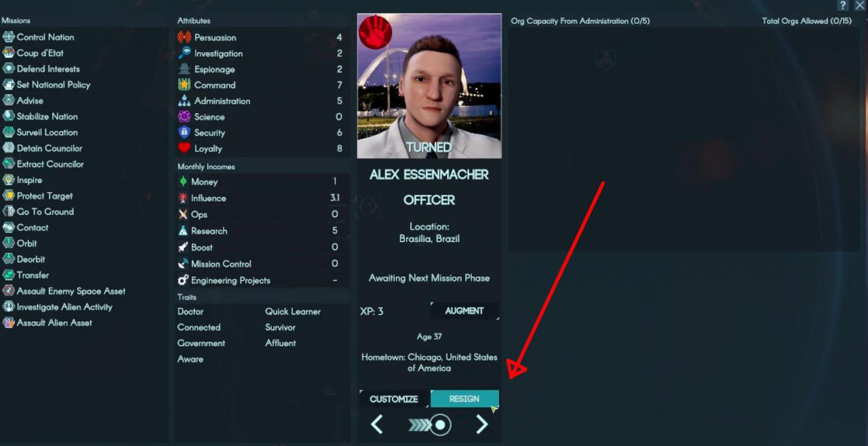
Task: Click the Quick Learner trait
Action: pyautogui.click(x=293, y=312)
